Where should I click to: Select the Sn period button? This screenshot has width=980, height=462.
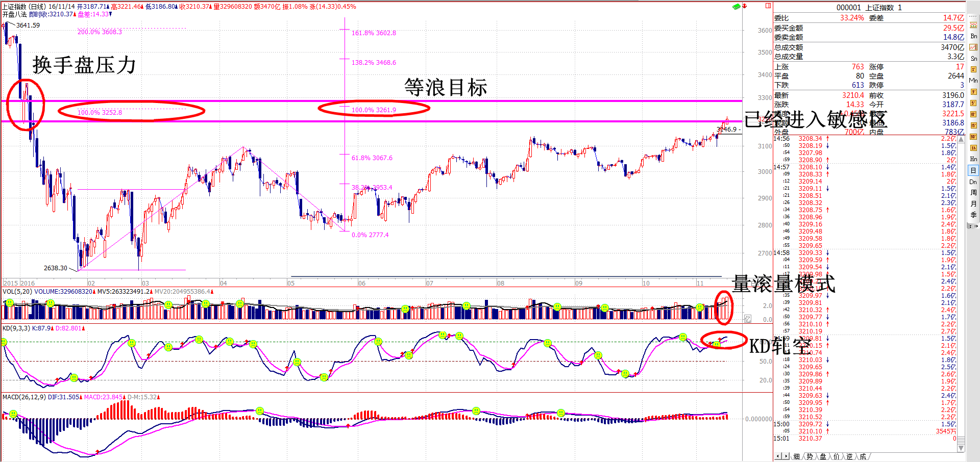[973, 58]
